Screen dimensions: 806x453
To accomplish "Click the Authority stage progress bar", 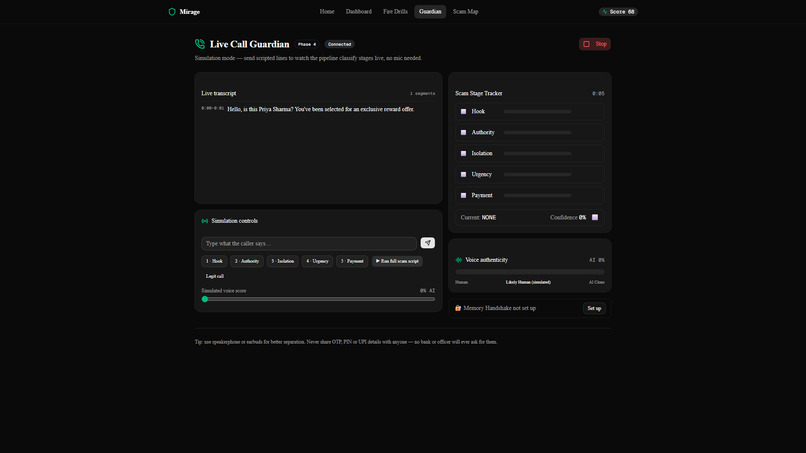I will coord(537,133).
